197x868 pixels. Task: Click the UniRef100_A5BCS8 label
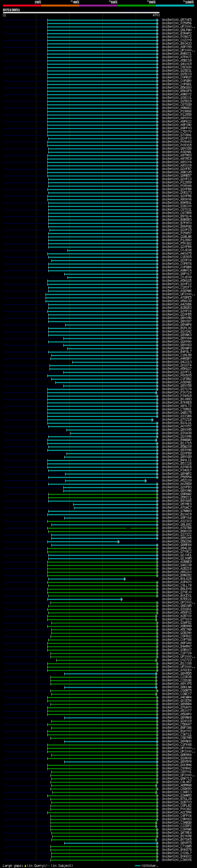tap(177, 61)
